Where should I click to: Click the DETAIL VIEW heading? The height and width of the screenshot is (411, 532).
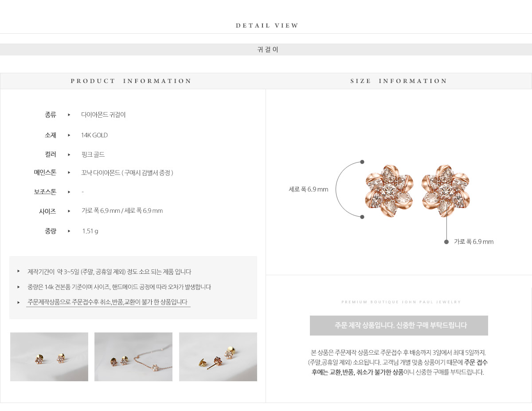pos(267,26)
